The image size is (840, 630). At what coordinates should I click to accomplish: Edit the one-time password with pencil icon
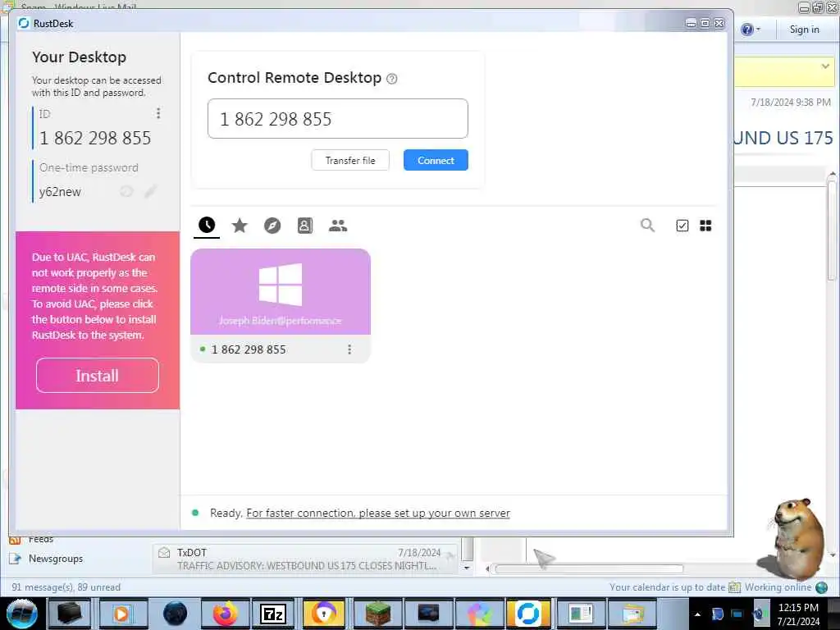[x=151, y=191]
